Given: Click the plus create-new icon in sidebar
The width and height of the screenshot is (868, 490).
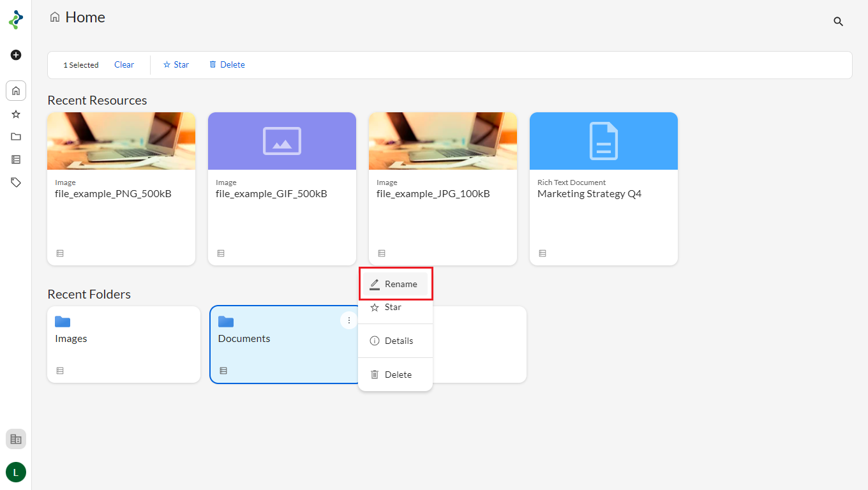Looking at the screenshot, I should [16, 55].
